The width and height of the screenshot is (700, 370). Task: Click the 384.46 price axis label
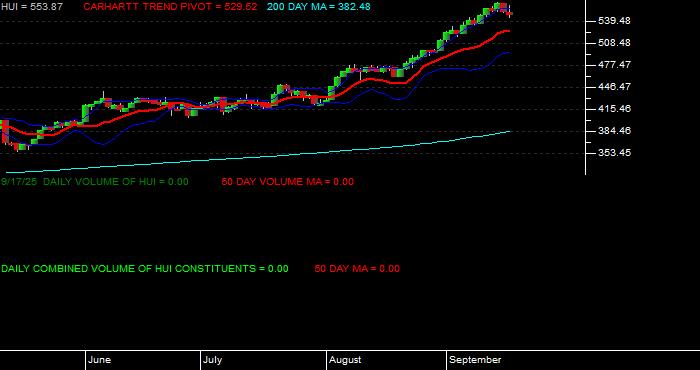[x=614, y=131]
